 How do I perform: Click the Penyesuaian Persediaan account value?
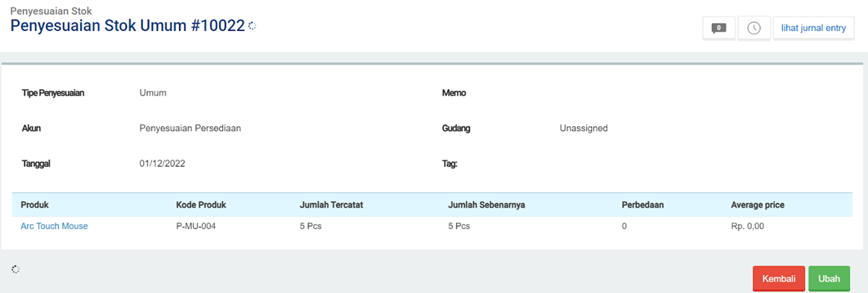pyautogui.click(x=190, y=129)
